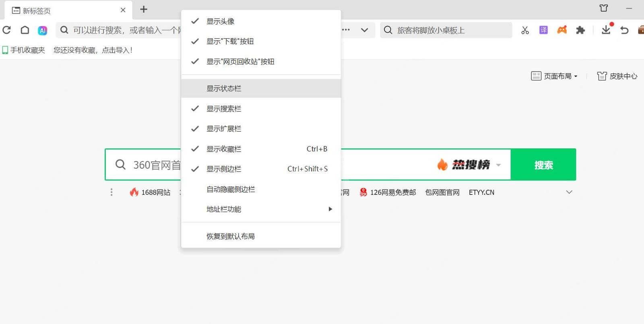Click the 皮肤中心 shirt icon

point(602,76)
